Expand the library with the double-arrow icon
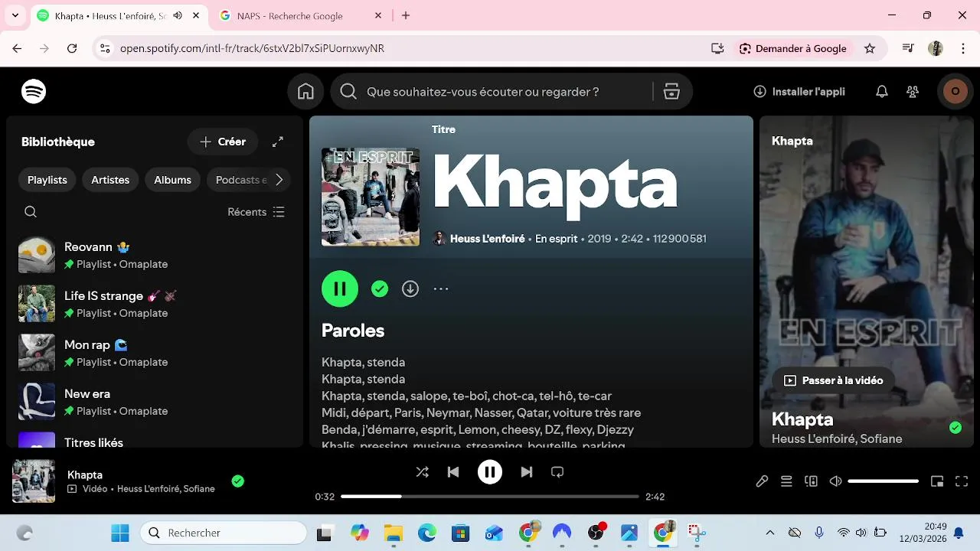980x551 pixels. click(278, 142)
